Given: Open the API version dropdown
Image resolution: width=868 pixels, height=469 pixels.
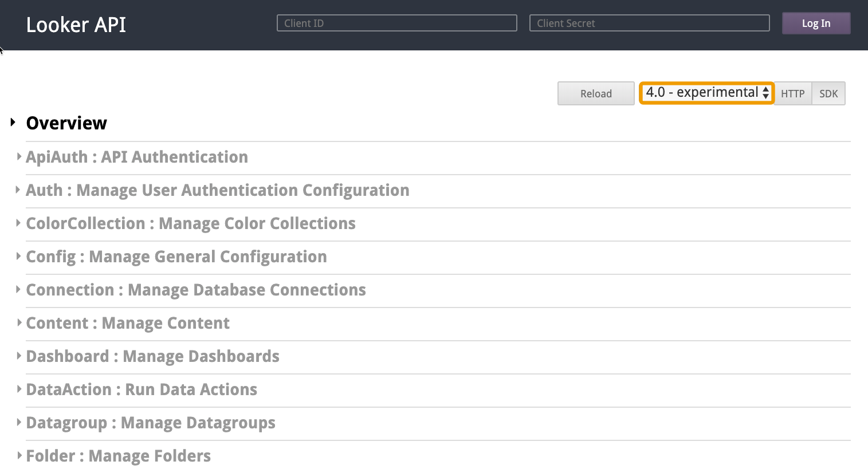Looking at the screenshot, I should click(706, 93).
